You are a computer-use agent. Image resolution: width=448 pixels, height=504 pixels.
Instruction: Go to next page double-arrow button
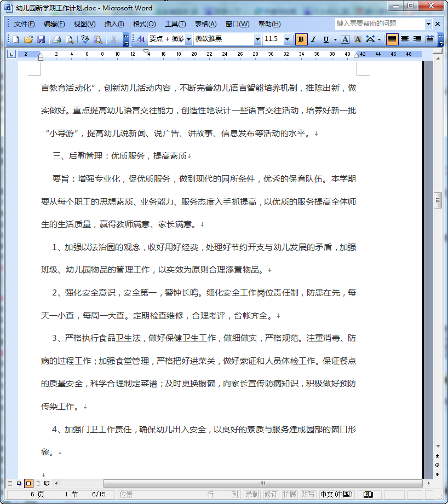pos(438,474)
